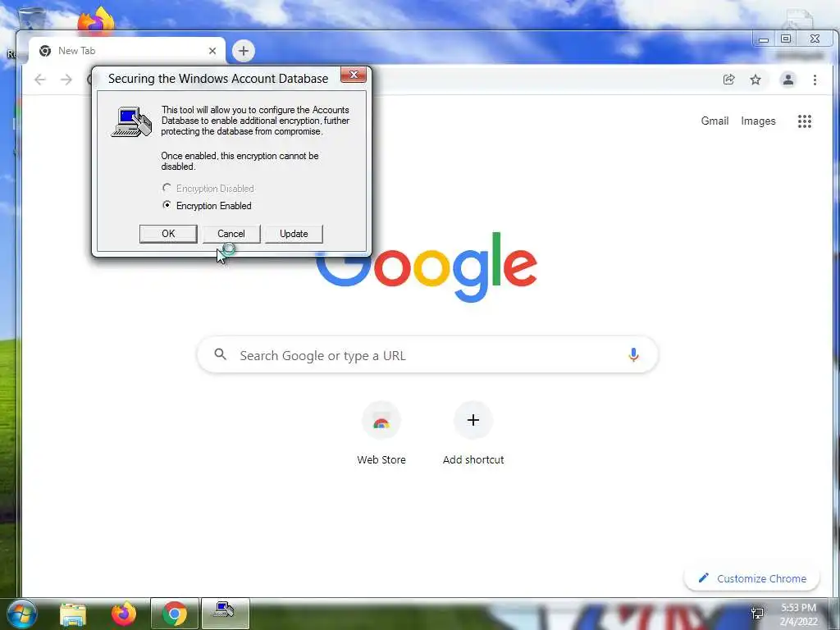Open the Images link
The height and width of the screenshot is (630, 840).
click(758, 121)
